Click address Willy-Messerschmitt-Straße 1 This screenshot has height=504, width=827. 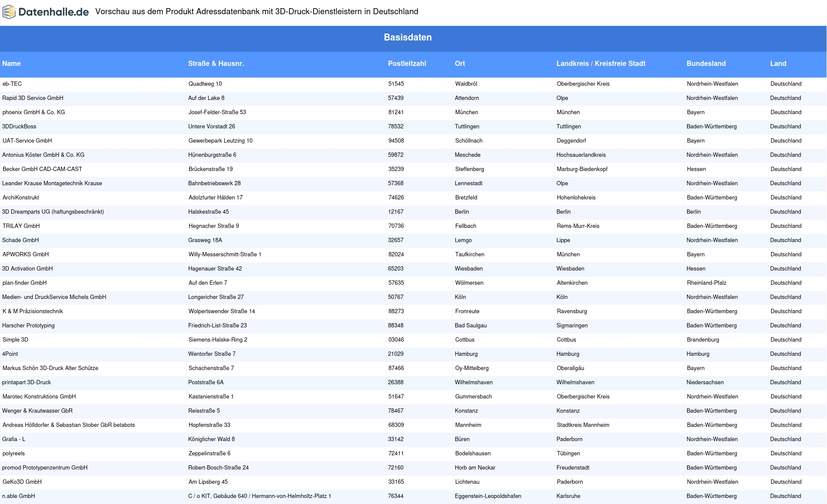click(225, 255)
